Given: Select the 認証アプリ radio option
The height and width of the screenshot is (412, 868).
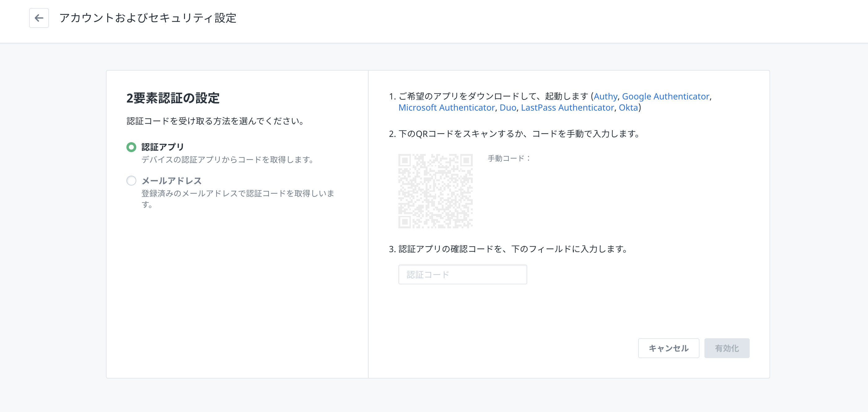Looking at the screenshot, I should (x=131, y=147).
